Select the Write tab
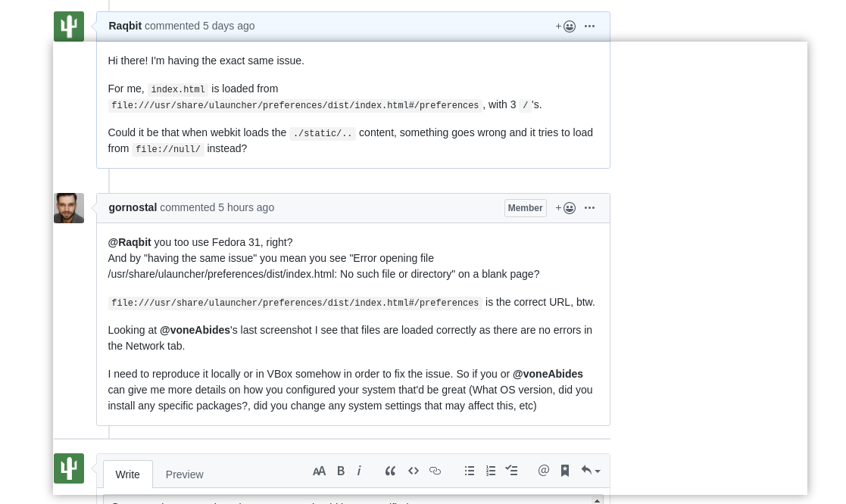 tap(127, 474)
